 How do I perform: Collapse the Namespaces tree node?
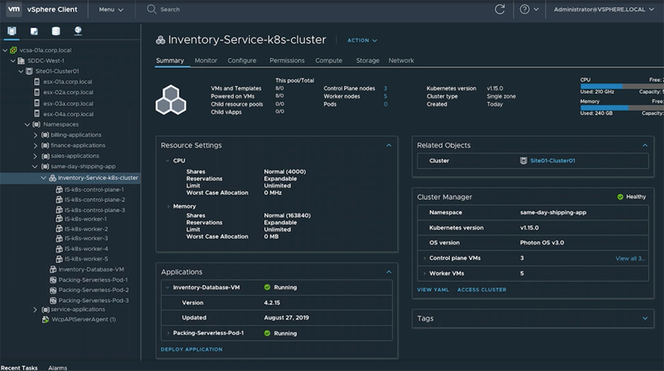tap(28, 125)
